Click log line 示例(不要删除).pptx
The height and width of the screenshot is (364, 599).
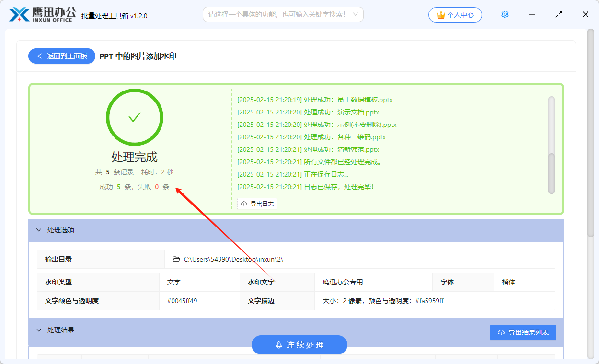pyautogui.click(x=317, y=125)
